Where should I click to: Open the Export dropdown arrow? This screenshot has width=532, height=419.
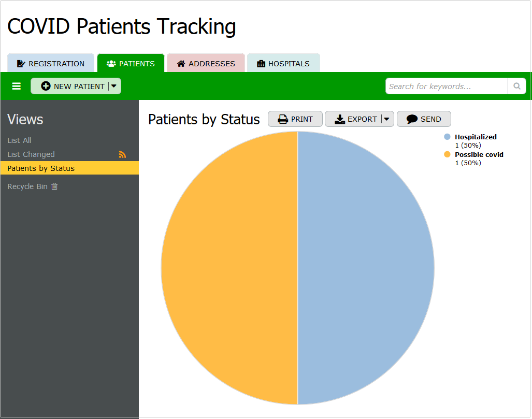coord(386,119)
